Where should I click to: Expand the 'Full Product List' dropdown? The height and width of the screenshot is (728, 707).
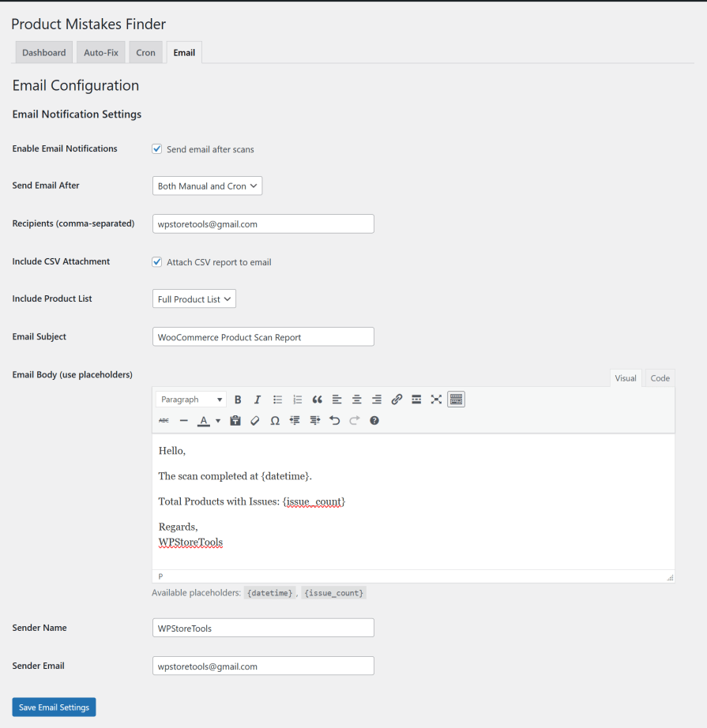(x=194, y=299)
